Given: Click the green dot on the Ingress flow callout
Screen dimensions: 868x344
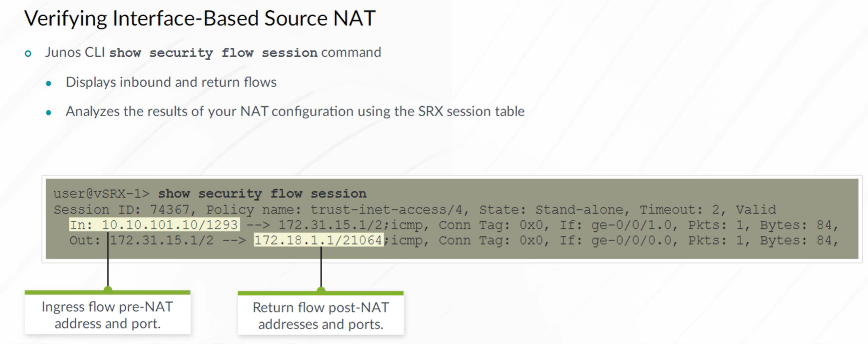Looking at the screenshot, I should point(108,290).
